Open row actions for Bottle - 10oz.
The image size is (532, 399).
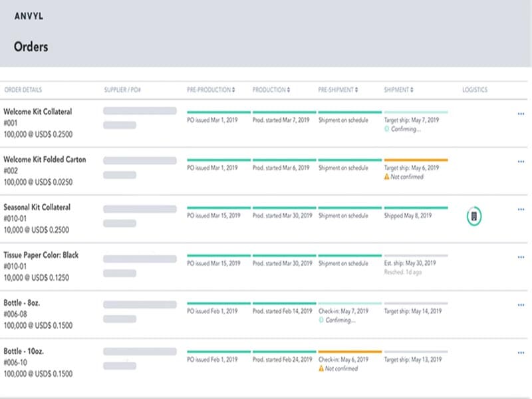coord(521,353)
